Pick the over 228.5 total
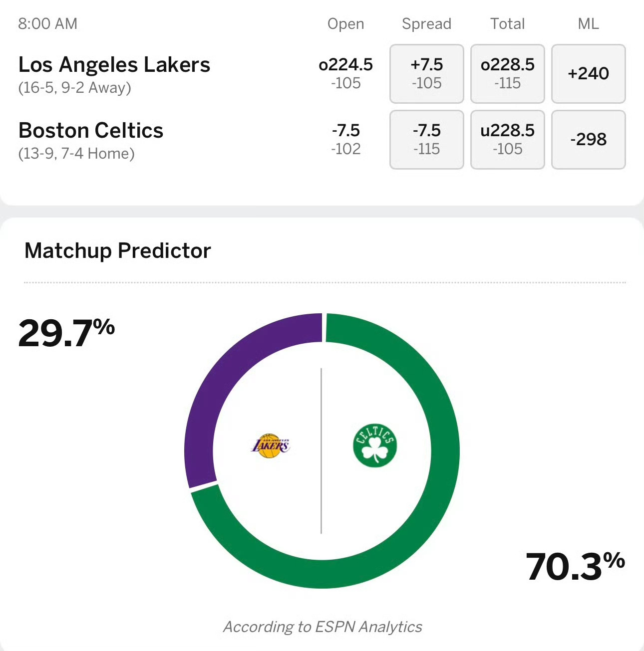This screenshot has height=651, width=644. click(x=507, y=74)
